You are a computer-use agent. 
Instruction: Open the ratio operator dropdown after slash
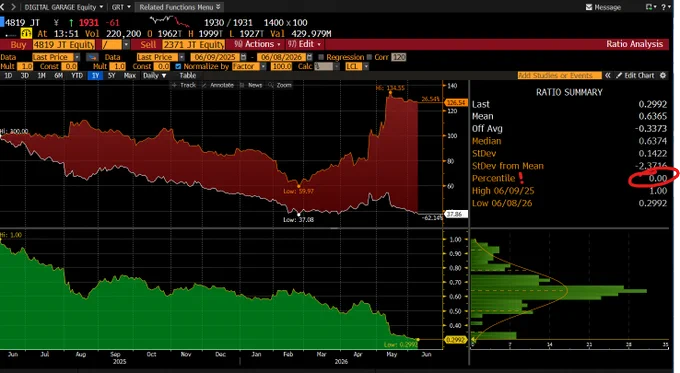[126, 45]
